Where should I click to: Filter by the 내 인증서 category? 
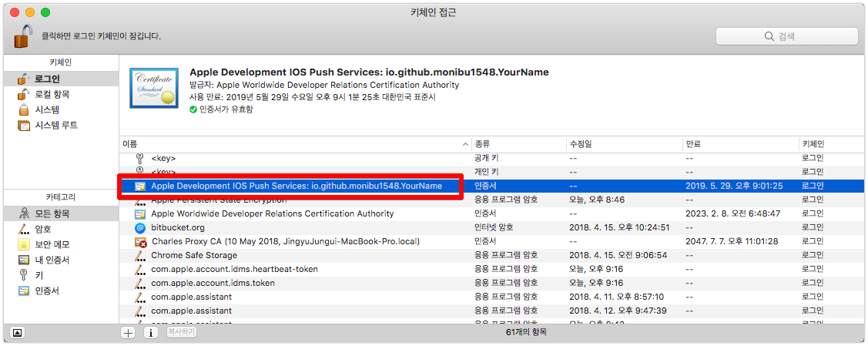pos(61,260)
